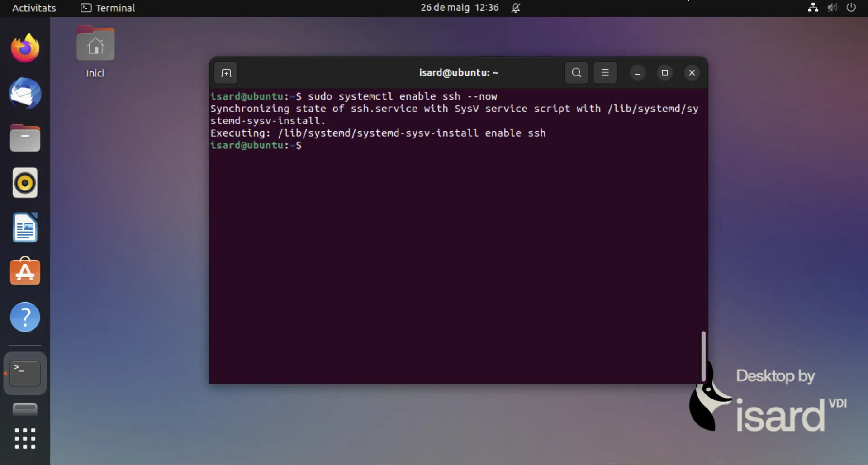Open a new terminal tab
Screen dimensions: 868x465
pos(226,73)
